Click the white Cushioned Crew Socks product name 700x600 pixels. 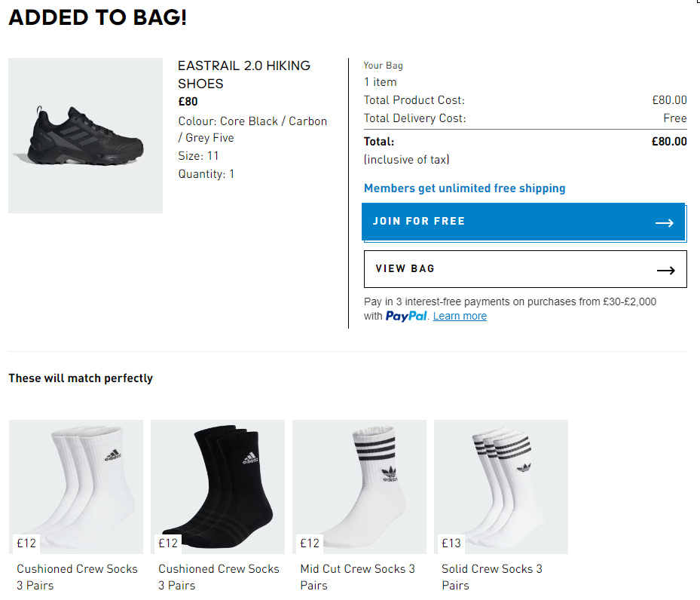(x=77, y=577)
